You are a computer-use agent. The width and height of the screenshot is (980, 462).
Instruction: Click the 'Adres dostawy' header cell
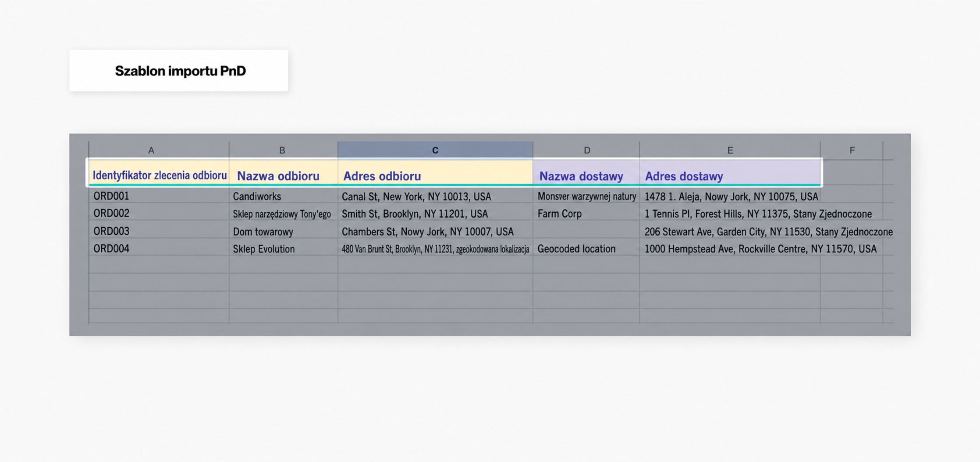coord(730,173)
